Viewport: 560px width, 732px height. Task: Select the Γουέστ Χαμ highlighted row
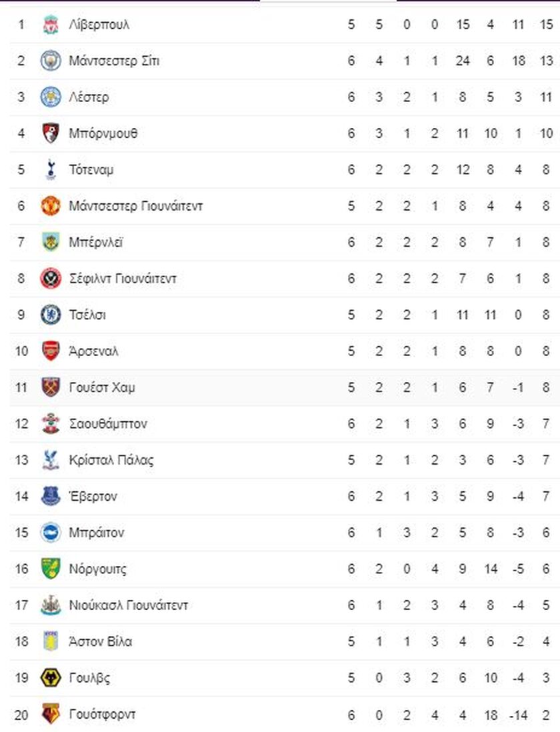pos(285,387)
